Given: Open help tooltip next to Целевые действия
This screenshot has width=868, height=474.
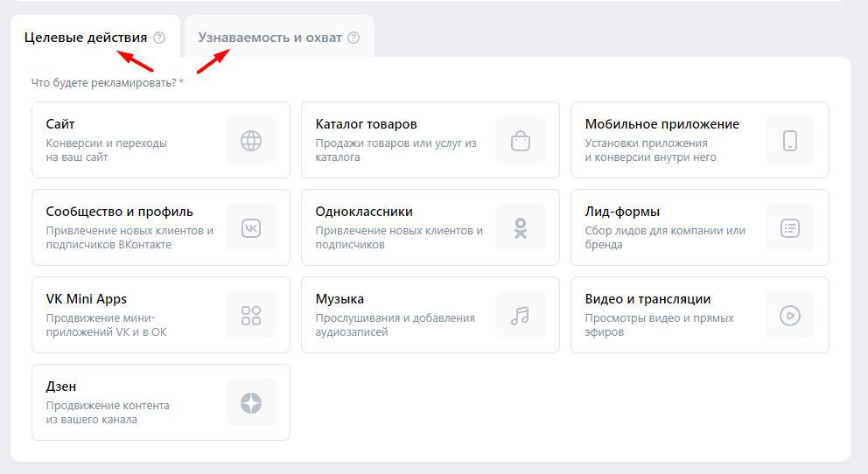Looking at the screenshot, I should [159, 38].
